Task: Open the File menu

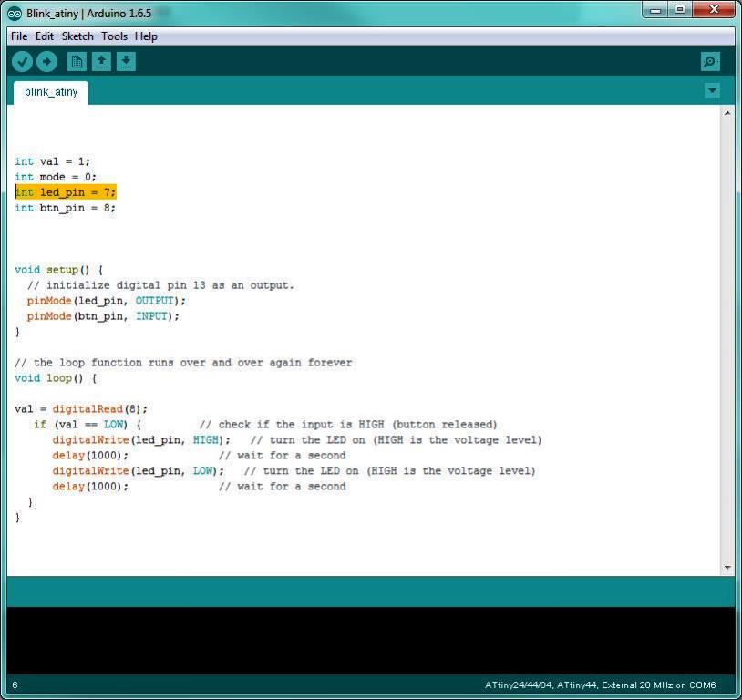Action: (x=19, y=36)
